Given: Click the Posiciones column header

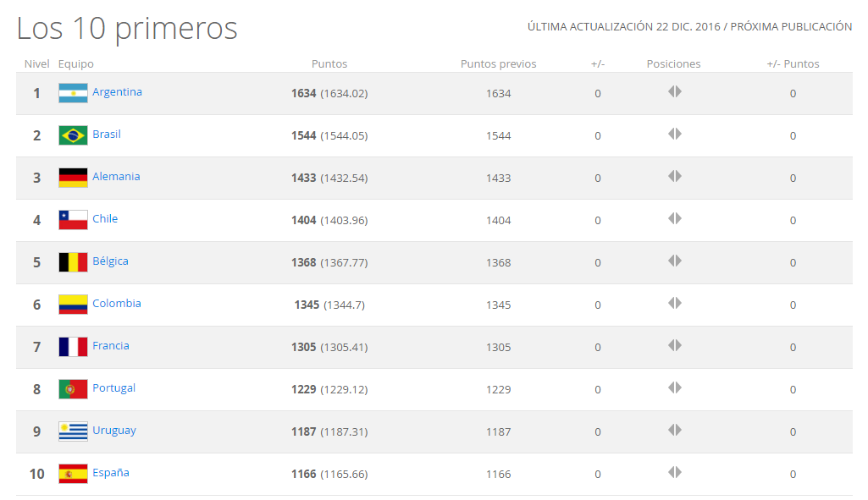Looking at the screenshot, I should click(x=673, y=64).
